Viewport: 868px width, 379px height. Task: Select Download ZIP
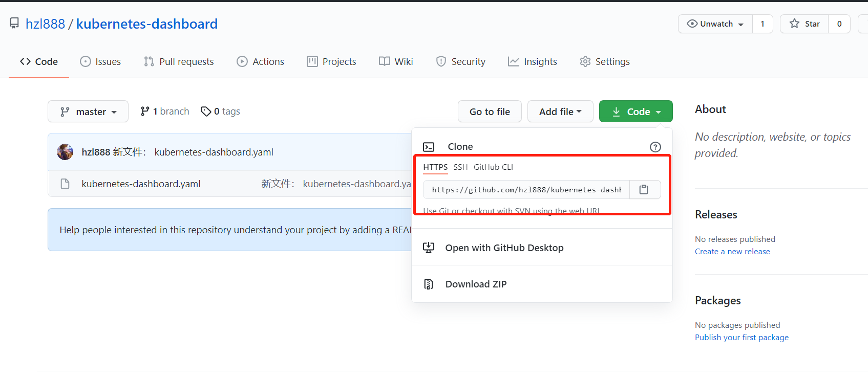click(x=476, y=284)
